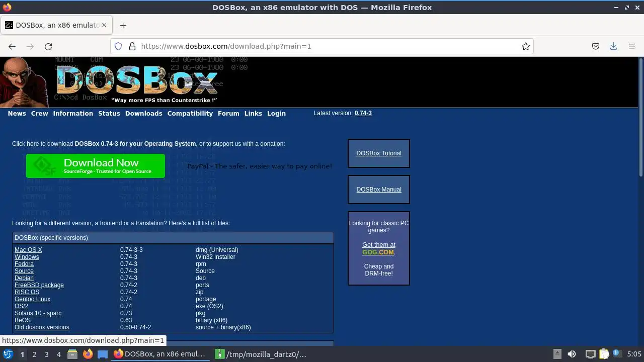The height and width of the screenshot is (362, 644).
Task: Follow the Get them at GOG.COM link
Action: pyautogui.click(x=379, y=248)
